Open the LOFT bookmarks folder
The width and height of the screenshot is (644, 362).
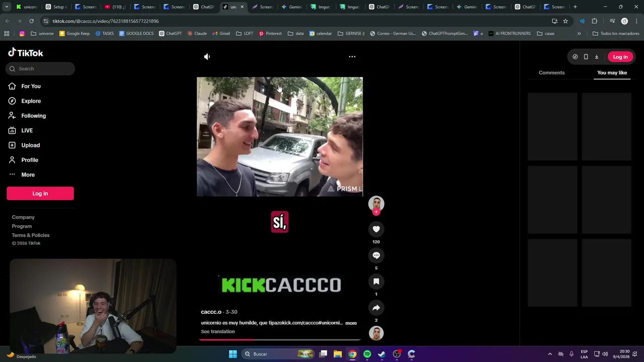[245, 34]
